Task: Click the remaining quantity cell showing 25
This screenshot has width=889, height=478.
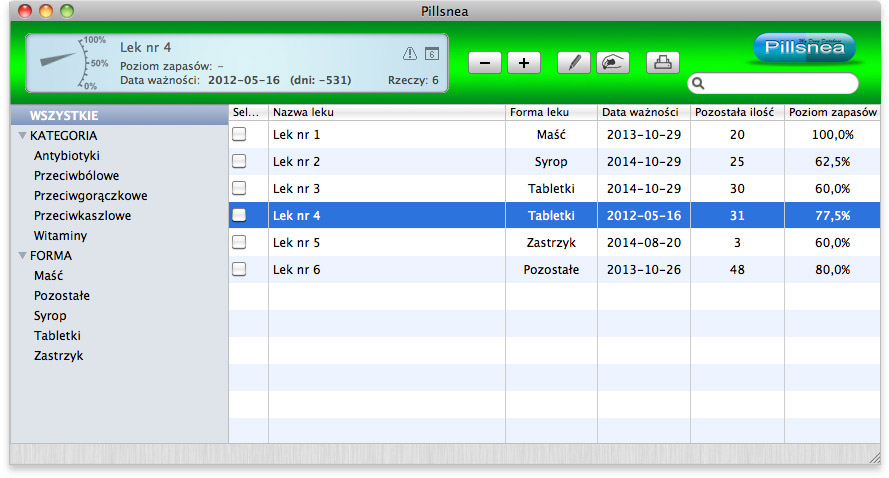Action: point(737,162)
